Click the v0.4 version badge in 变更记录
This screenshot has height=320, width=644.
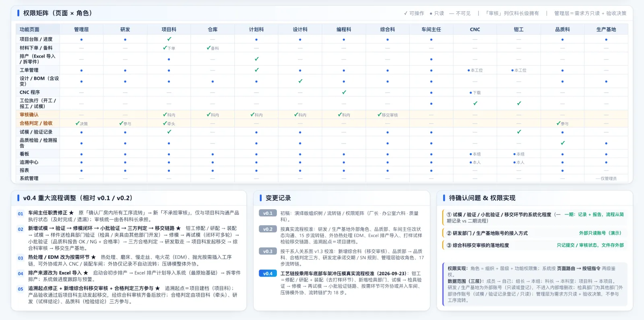point(268,274)
